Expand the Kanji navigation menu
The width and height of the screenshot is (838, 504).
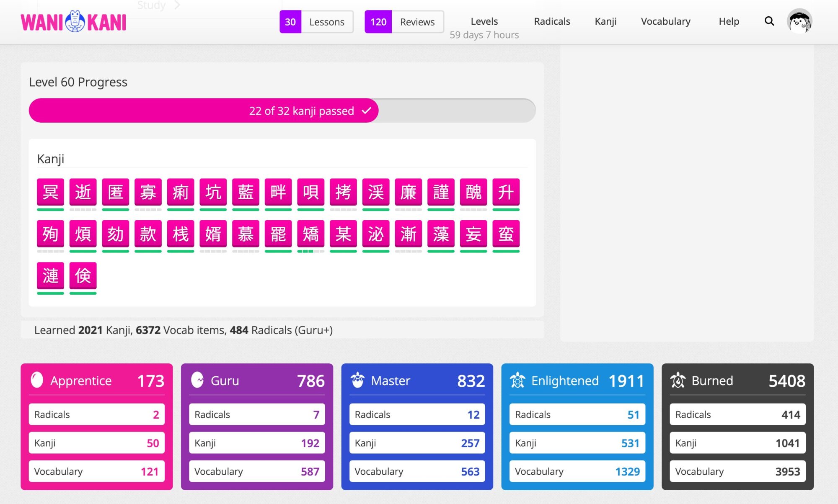[x=605, y=21]
